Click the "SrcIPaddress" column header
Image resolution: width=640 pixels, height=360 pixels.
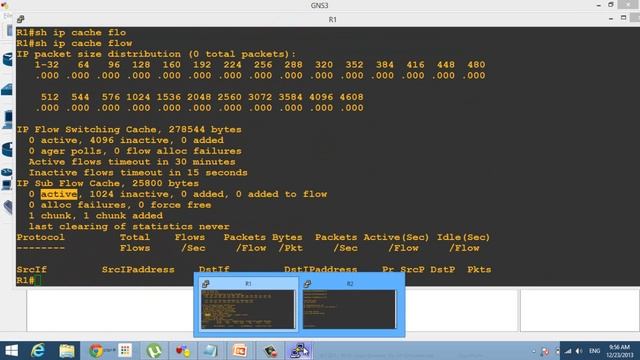pos(138,270)
